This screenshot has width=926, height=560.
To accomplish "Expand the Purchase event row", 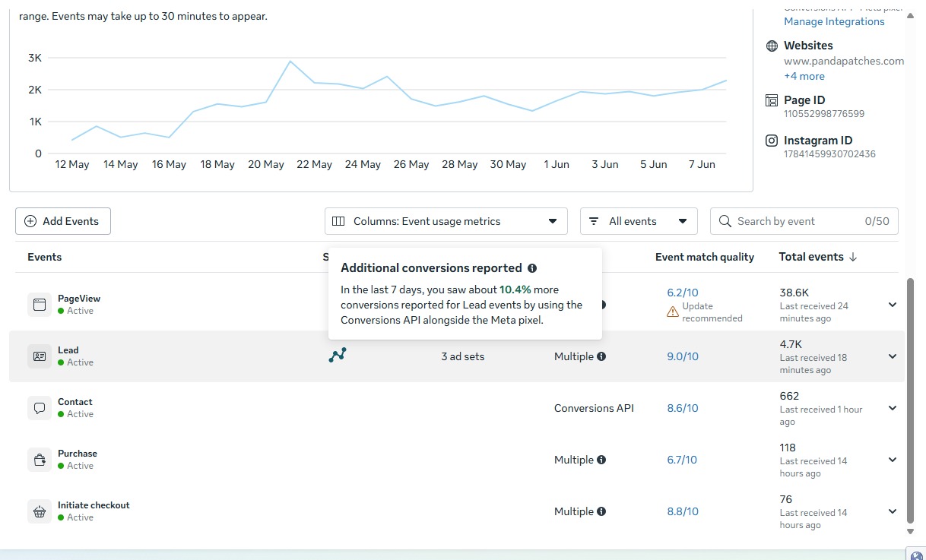I will [893, 460].
